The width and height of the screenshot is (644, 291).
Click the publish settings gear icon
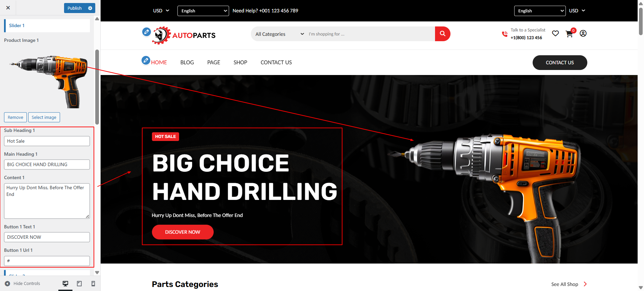(90, 8)
